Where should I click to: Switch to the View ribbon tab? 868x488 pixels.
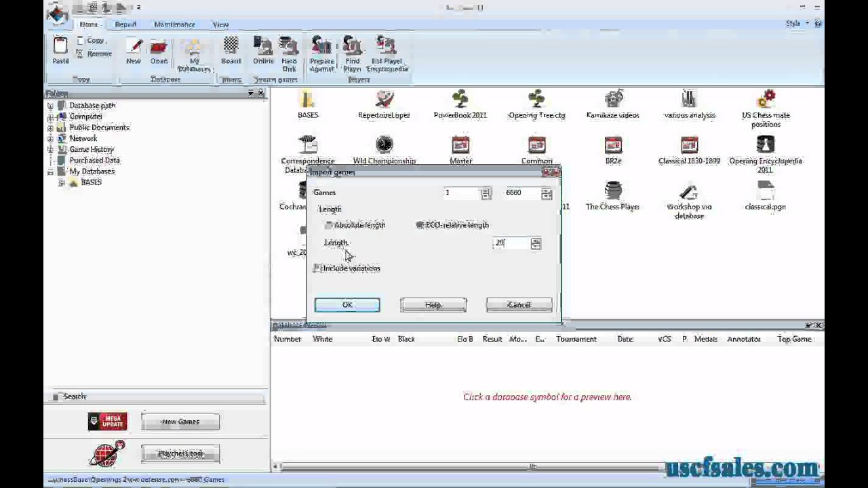tap(221, 24)
